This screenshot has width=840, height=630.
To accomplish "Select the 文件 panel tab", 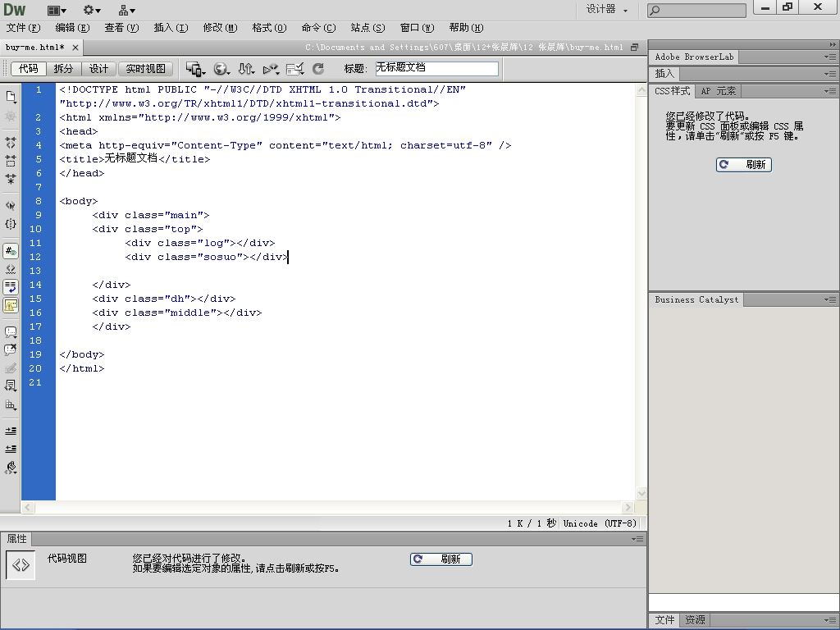I will tap(664, 620).
